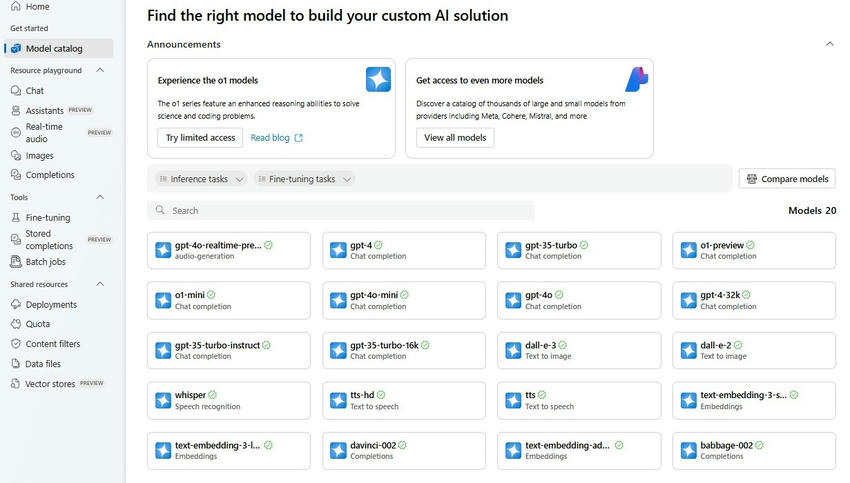Image resolution: width=850 pixels, height=483 pixels.
Task: Click the Fine-tuning tool icon
Action: pos(15,217)
